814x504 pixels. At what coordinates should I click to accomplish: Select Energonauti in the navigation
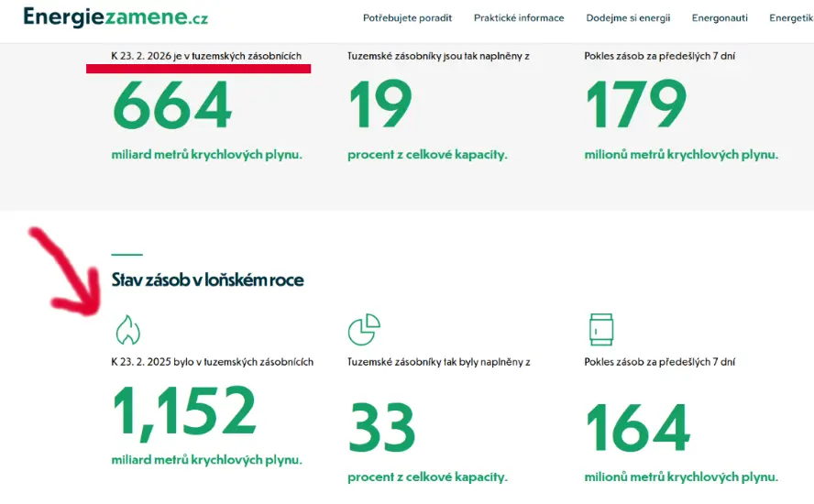pos(719,18)
